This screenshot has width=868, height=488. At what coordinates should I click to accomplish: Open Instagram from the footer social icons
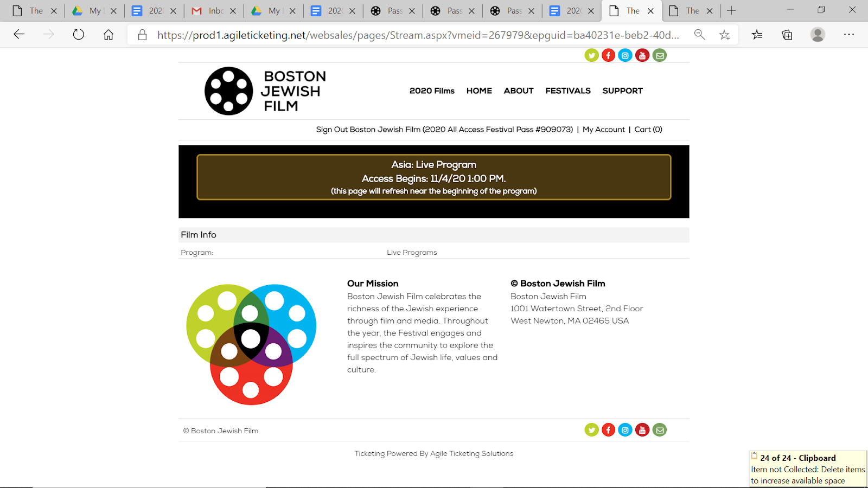[625, 430]
